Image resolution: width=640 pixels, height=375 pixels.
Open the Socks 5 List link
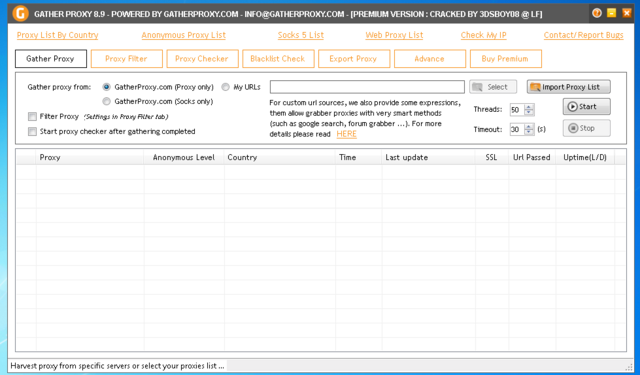[301, 35]
